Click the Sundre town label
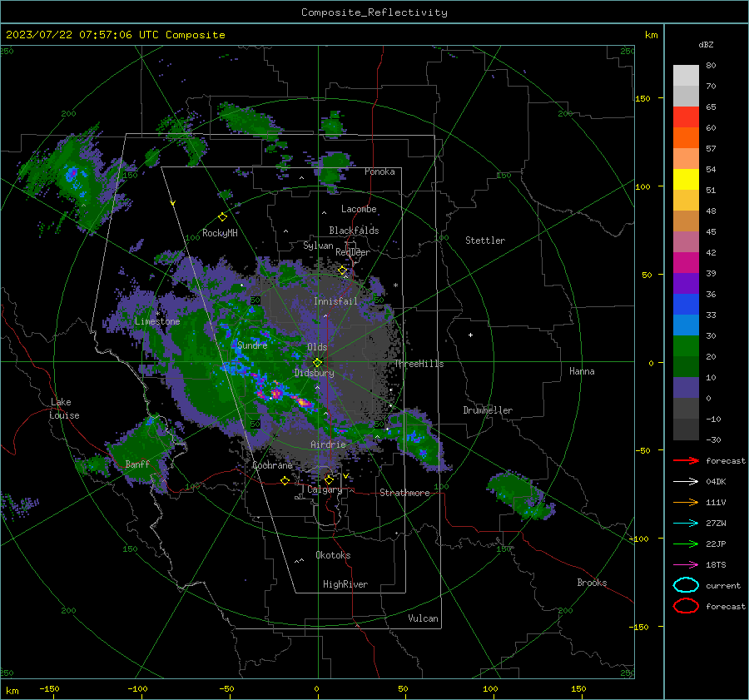 (252, 345)
